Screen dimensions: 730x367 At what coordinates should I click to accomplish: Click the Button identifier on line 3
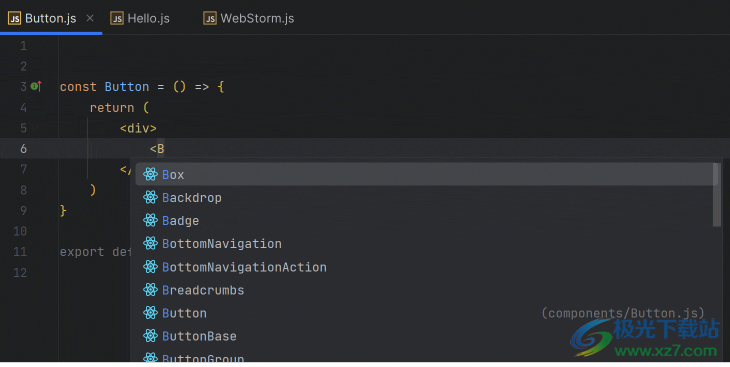pyautogui.click(x=127, y=87)
